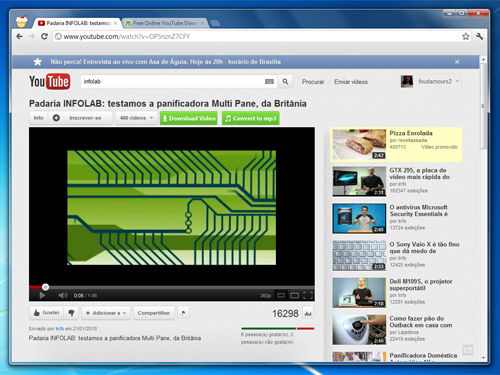The image size is (500, 375).
Task: Flag the video with the flag icon
Action: click(x=183, y=313)
